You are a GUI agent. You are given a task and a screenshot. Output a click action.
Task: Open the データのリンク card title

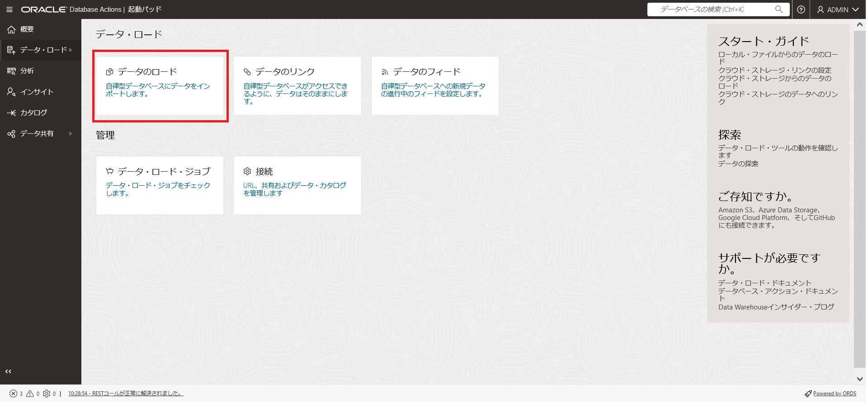point(285,72)
